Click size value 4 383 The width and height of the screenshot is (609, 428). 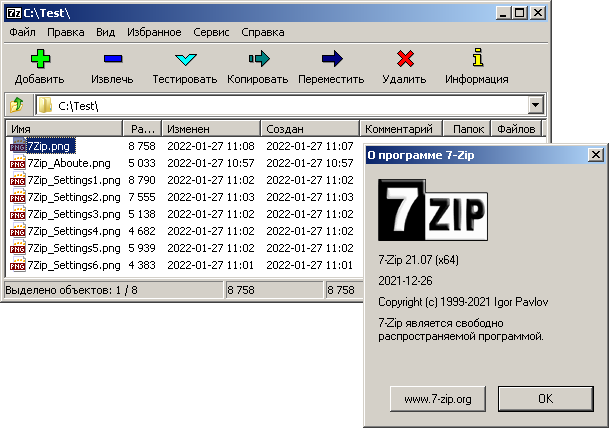142,265
